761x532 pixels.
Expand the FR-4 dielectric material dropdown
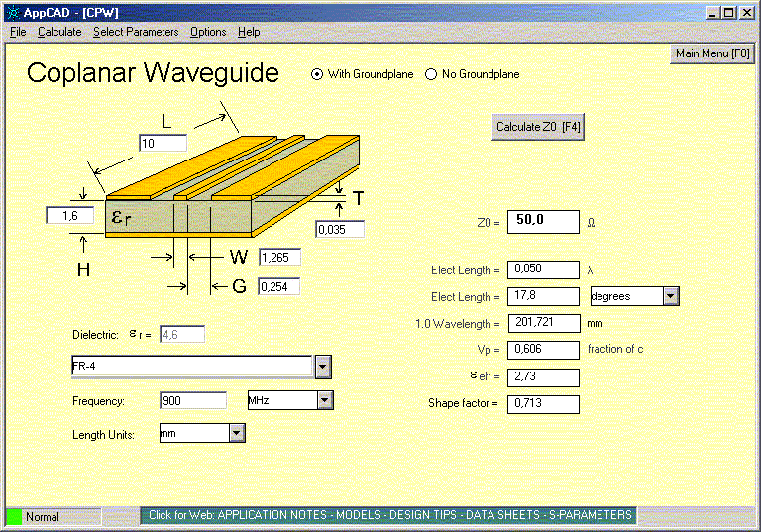(x=323, y=367)
